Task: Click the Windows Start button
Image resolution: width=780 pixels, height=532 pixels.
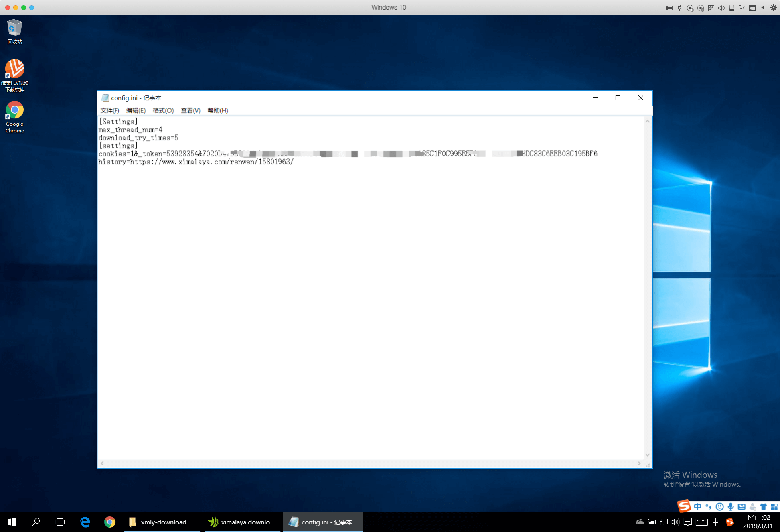Action: 12,522
